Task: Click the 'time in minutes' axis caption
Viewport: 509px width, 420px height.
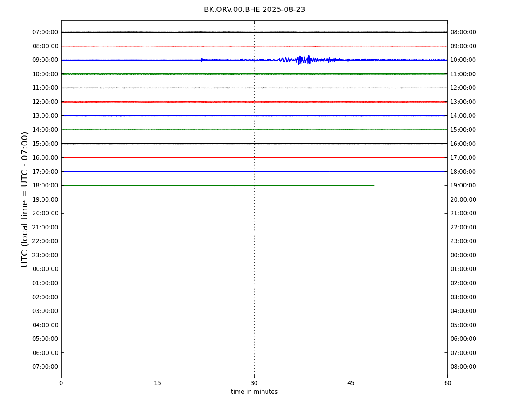Action: [254, 392]
